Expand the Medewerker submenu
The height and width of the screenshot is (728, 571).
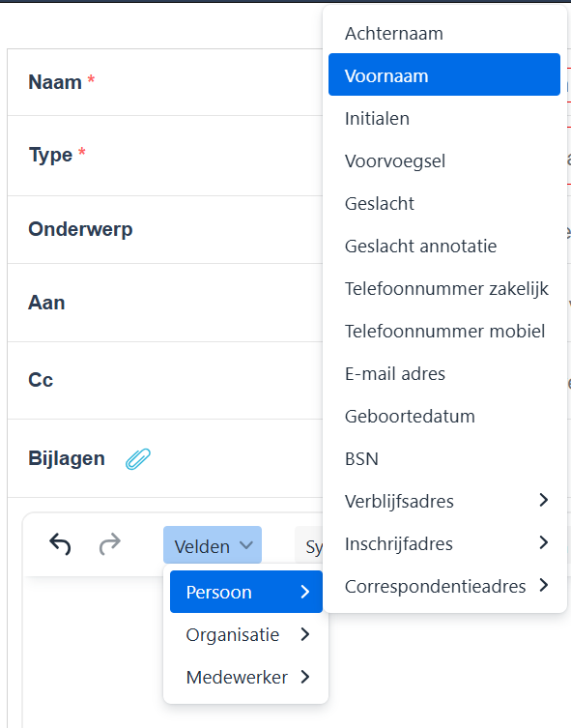246,677
